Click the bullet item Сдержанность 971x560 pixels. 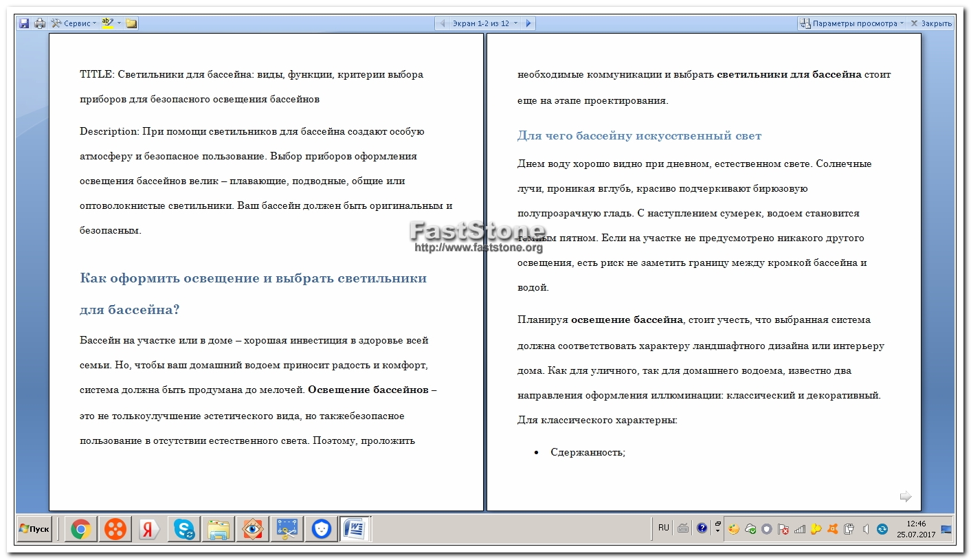click(588, 452)
